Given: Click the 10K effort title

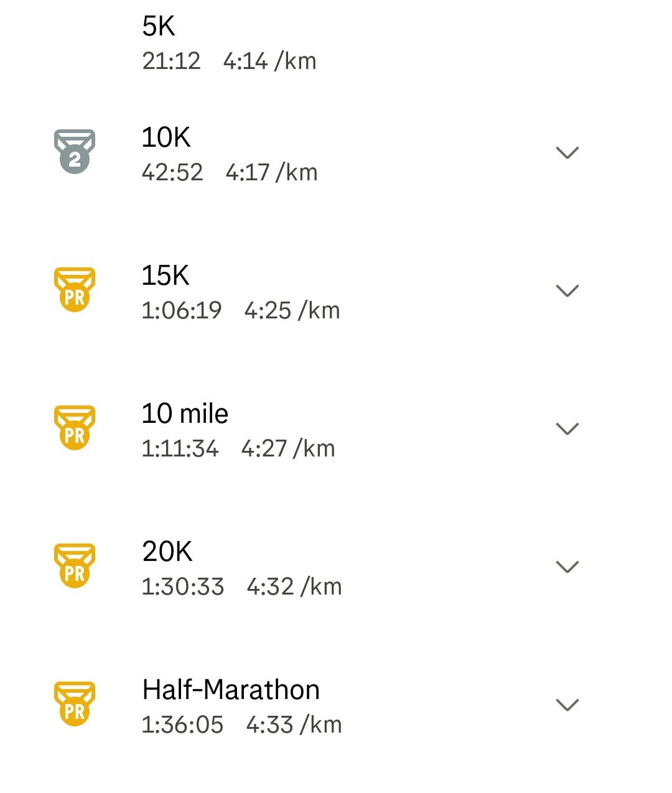Looking at the screenshot, I should [166, 137].
